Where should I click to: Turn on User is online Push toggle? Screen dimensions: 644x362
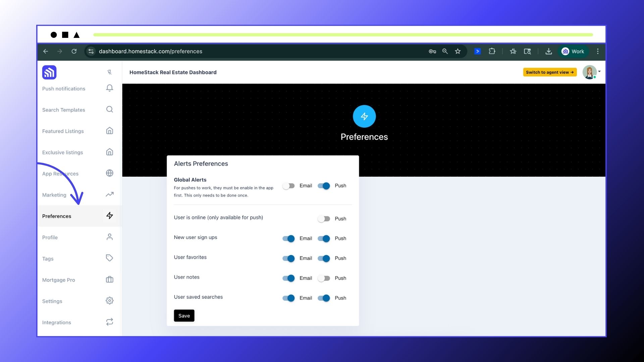(324, 219)
